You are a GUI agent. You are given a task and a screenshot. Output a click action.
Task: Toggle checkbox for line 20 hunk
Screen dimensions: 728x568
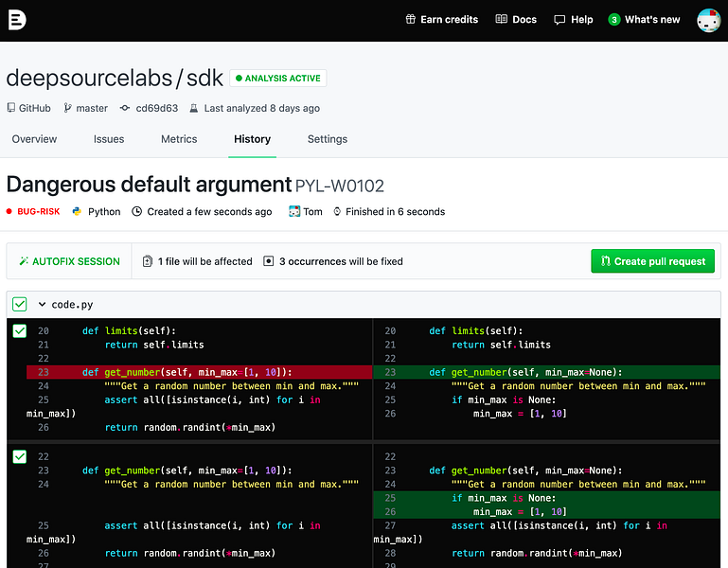coord(20,330)
